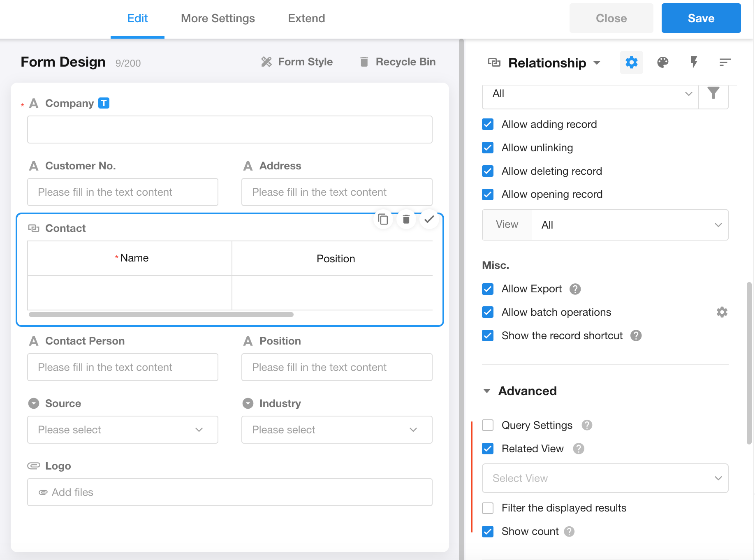Uncheck Allow adding record
The height and width of the screenshot is (560, 755).
[488, 125]
